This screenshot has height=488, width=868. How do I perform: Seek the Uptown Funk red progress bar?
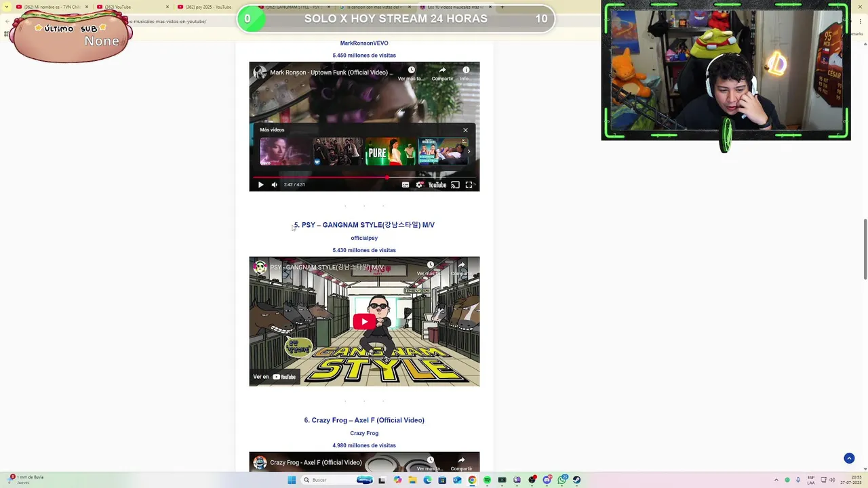pyautogui.click(x=364, y=177)
